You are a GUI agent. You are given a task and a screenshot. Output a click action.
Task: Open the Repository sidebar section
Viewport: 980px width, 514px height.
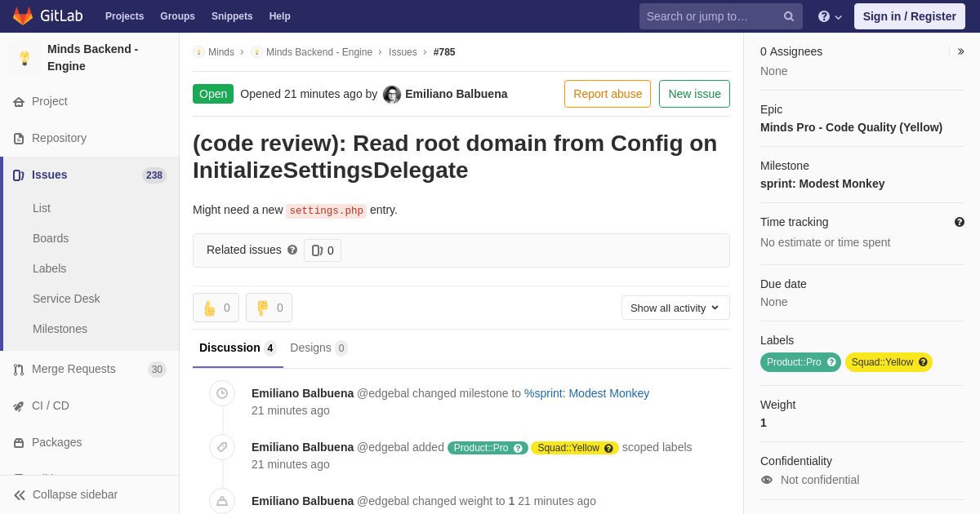point(59,138)
